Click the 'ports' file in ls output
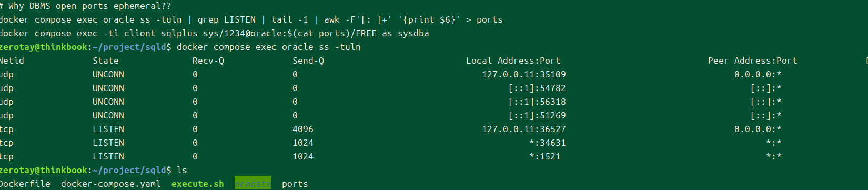 point(295,184)
